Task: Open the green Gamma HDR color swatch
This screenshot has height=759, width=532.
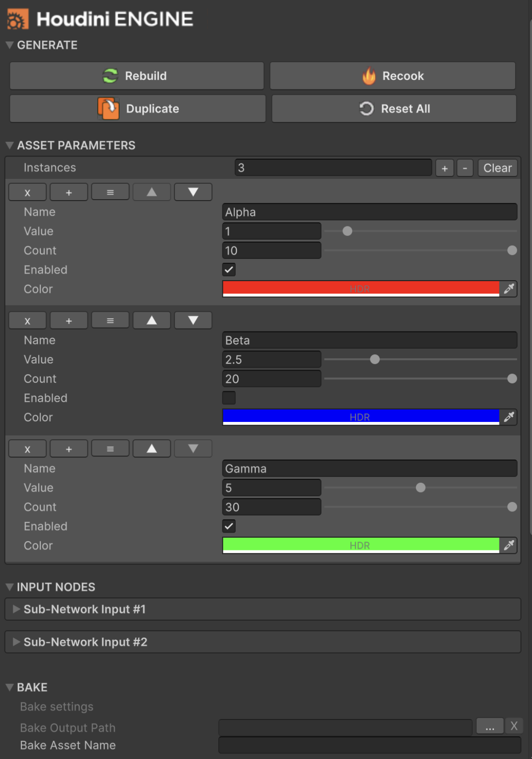Action: coord(361,545)
